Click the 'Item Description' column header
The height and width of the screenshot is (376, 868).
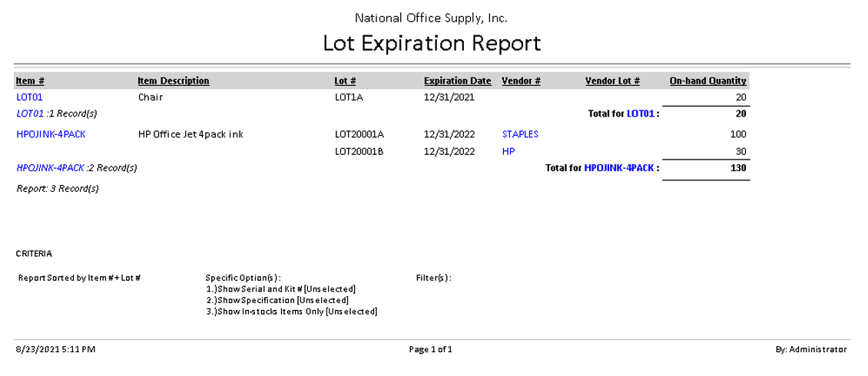pyautogui.click(x=173, y=81)
